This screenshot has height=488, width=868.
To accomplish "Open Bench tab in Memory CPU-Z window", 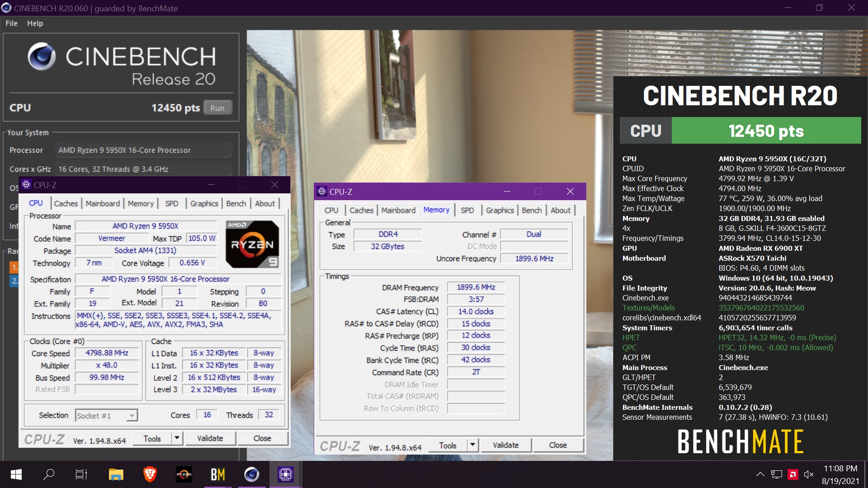I will 532,210.
